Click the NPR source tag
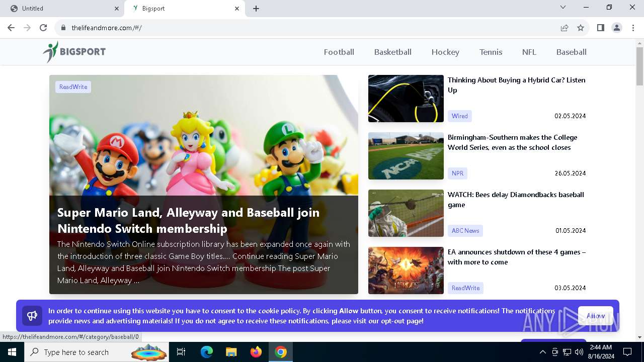Viewport: 644px width, 362px height. click(x=457, y=173)
